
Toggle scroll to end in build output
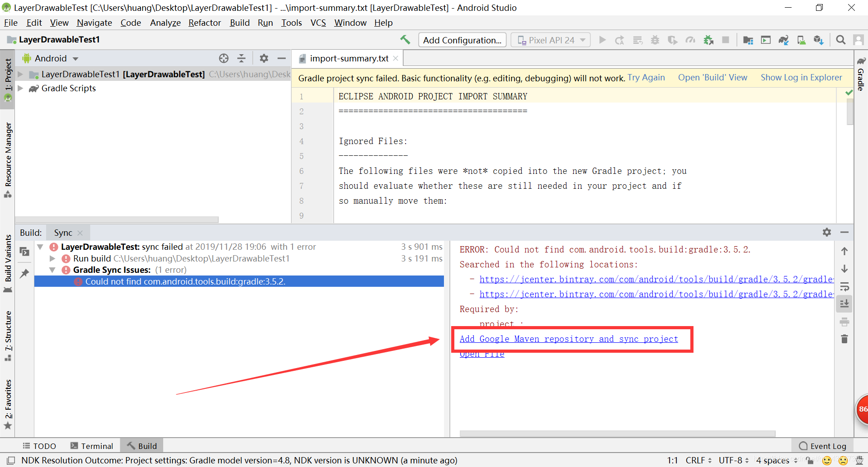(844, 304)
